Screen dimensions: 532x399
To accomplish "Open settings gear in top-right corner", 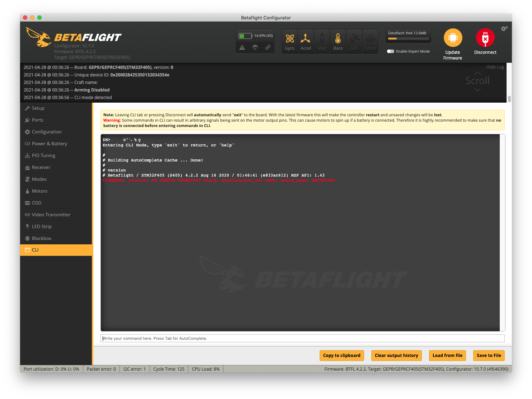I will (x=504, y=29).
